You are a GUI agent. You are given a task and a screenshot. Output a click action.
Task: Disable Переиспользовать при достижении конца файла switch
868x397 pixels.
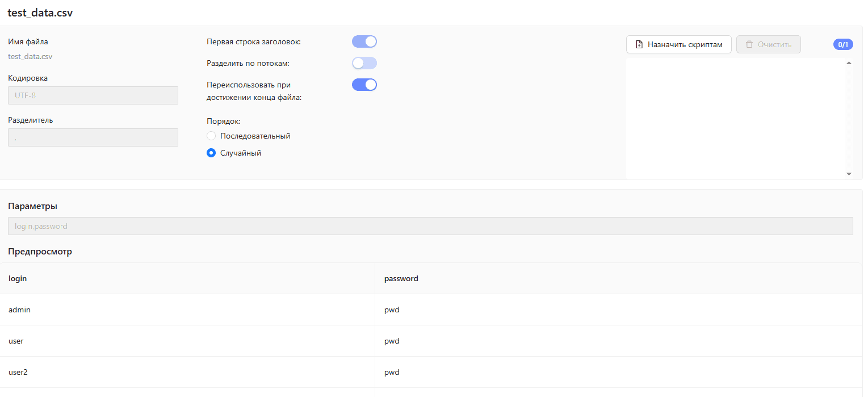pos(364,85)
